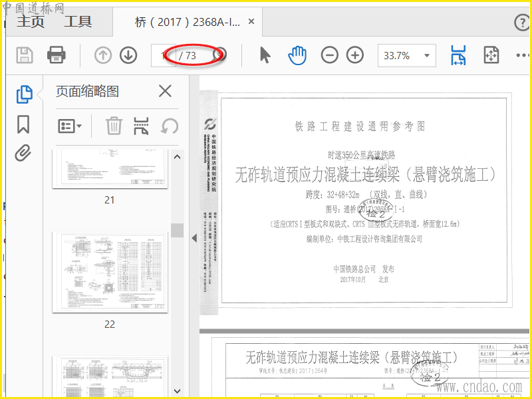Click the fit full page icon

coord(491,55)
